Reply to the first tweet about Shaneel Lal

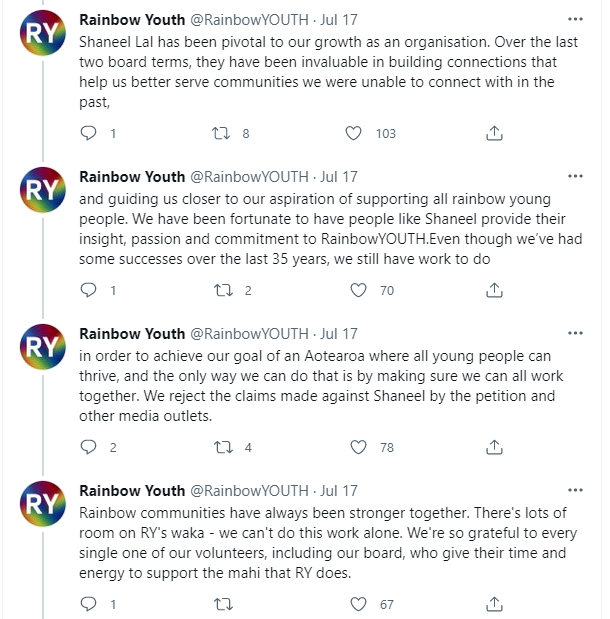[x=88, y=133]
